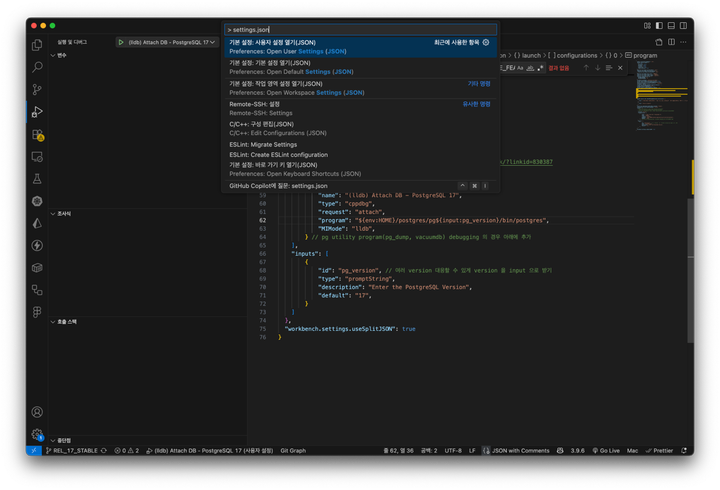Select the Run and Debug activity icon

(x=37, y=112)
